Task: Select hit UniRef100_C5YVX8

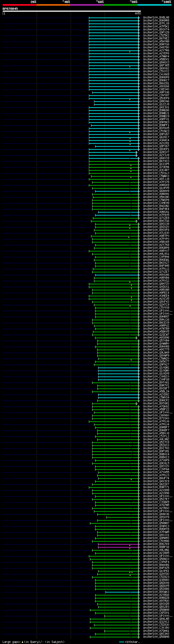Action: [x=156, y=308]
